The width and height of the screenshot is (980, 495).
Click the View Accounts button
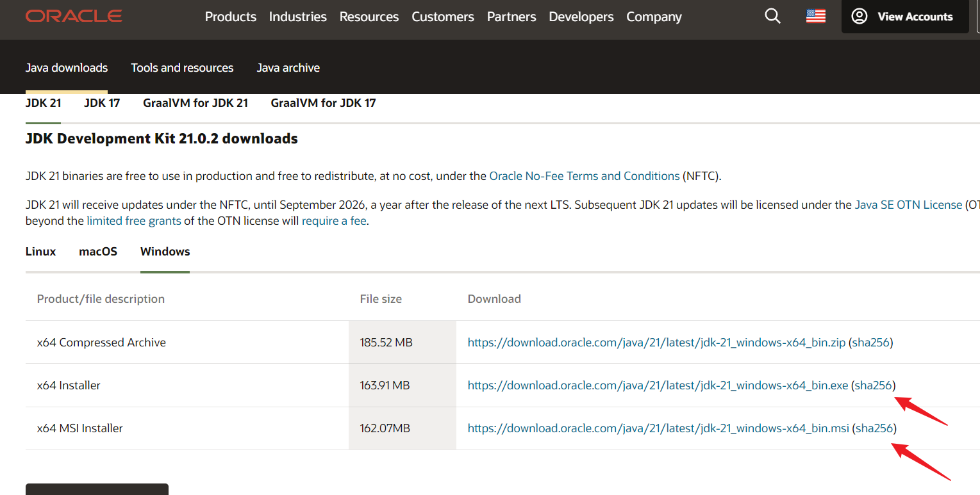pos(905,17)
